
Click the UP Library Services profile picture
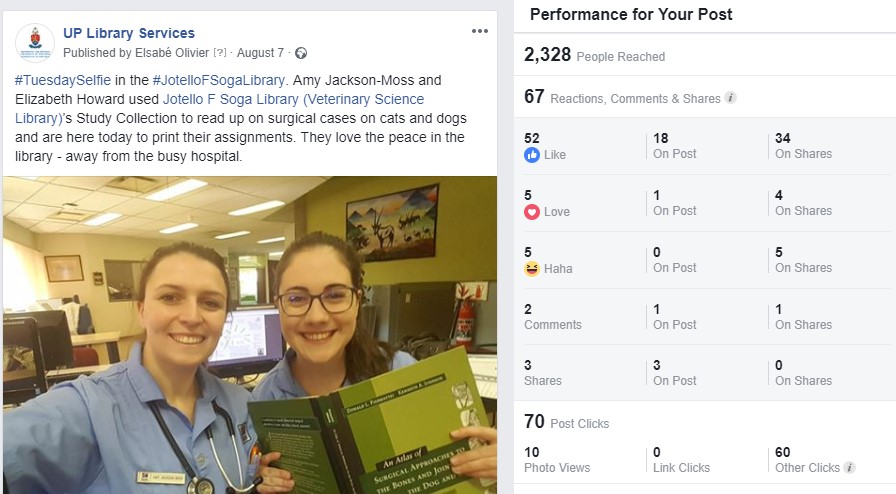click(x=35, y=43)
